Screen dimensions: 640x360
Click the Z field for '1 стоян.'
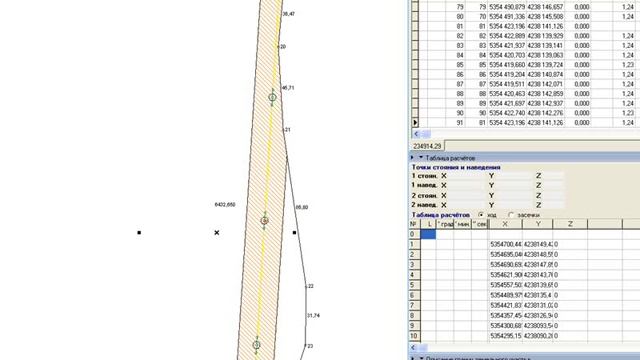pyautogui.click(x=553, y=176)
